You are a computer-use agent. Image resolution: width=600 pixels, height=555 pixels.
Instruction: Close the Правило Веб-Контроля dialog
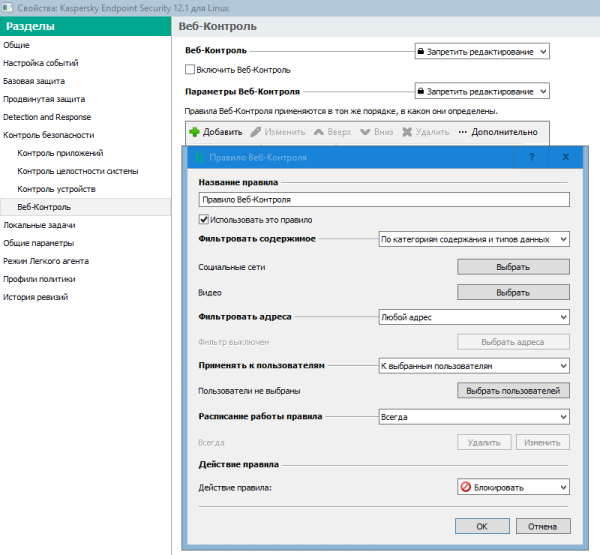(x=566, y=157)
